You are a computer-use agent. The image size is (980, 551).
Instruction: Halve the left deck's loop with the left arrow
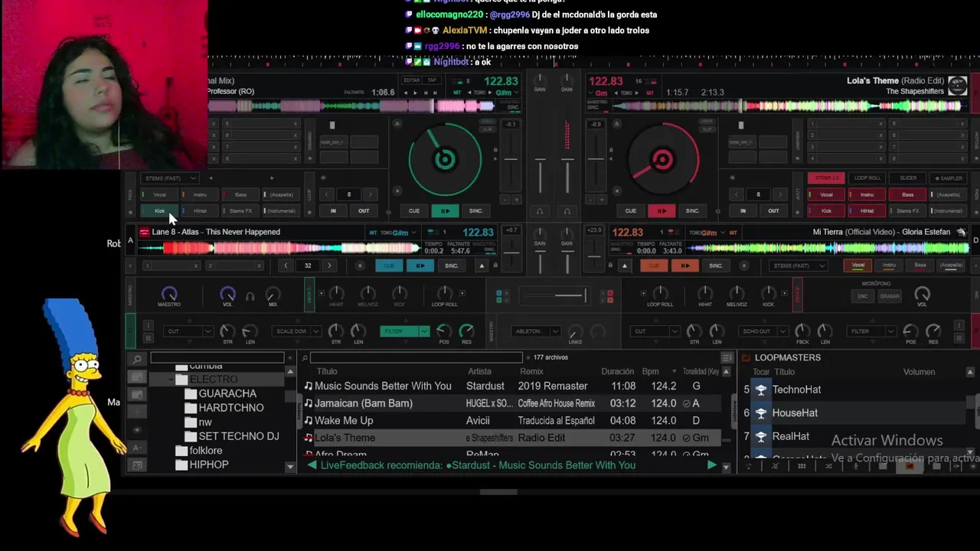327,194
